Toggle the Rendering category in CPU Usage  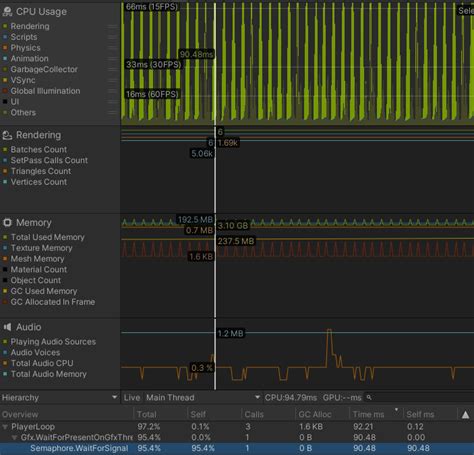[x=5, y=26]
